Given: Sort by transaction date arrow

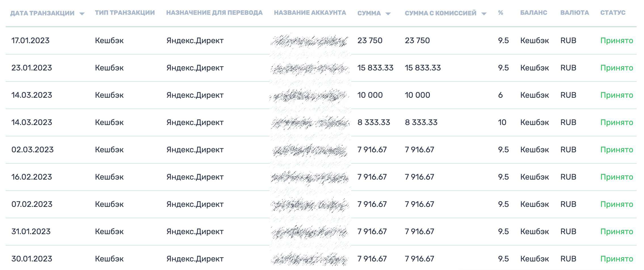Looking at the screenshot, I should [82, 14].
